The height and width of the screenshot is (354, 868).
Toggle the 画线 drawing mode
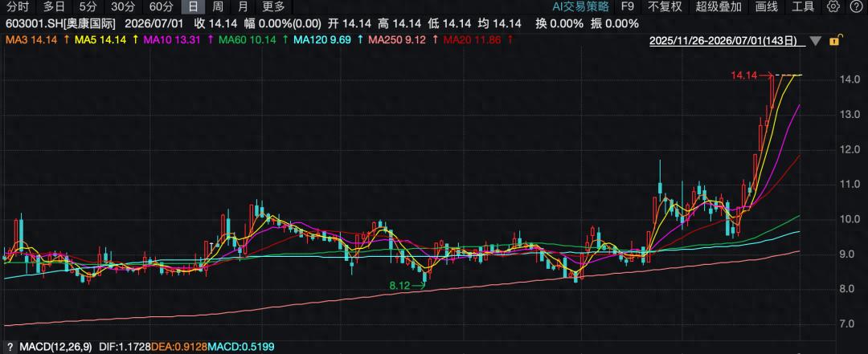(x=767, y=6)
